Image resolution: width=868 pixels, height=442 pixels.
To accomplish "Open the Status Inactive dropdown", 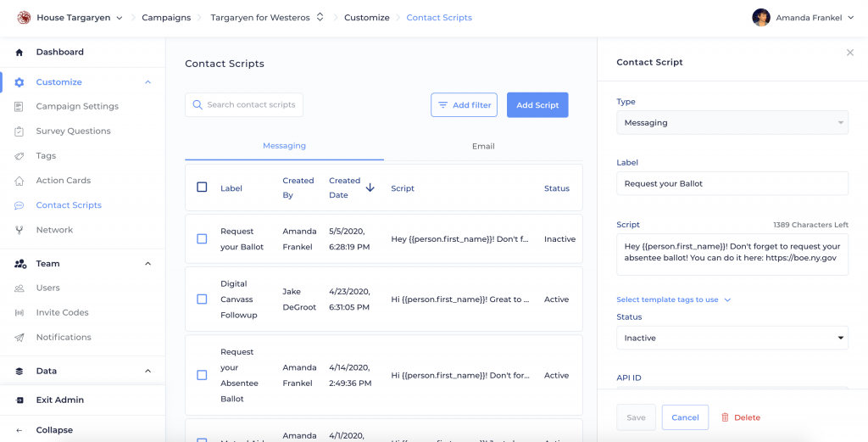I will tap(732, 338).
